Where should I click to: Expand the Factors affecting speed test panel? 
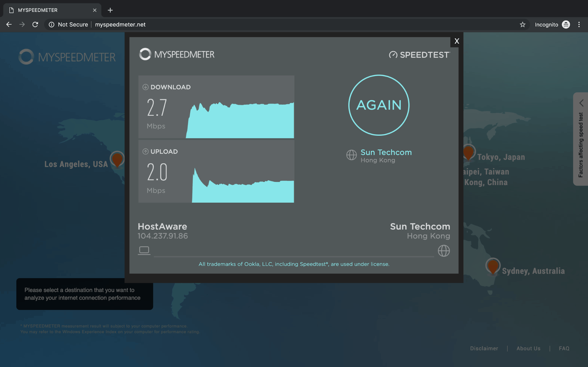581,139
